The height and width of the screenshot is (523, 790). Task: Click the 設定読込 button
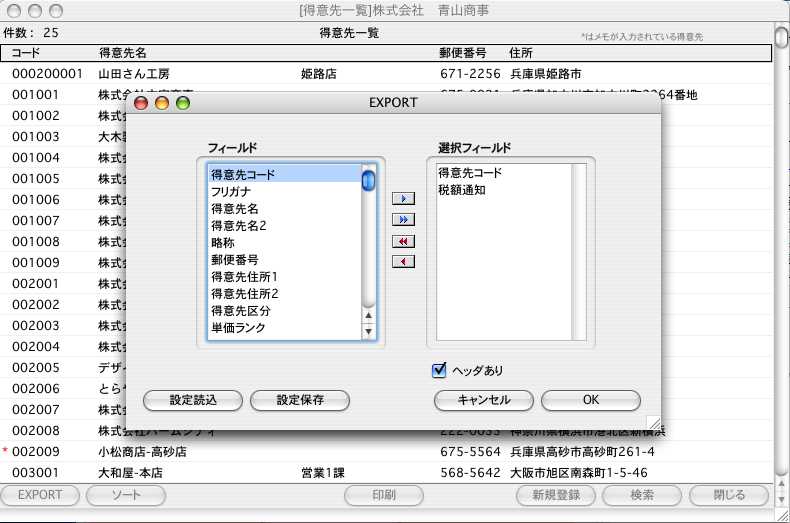pos(193,400)
